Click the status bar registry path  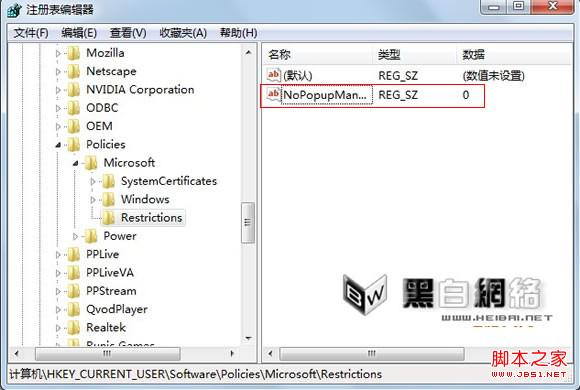pyautogui.click(x=196, y=374)
